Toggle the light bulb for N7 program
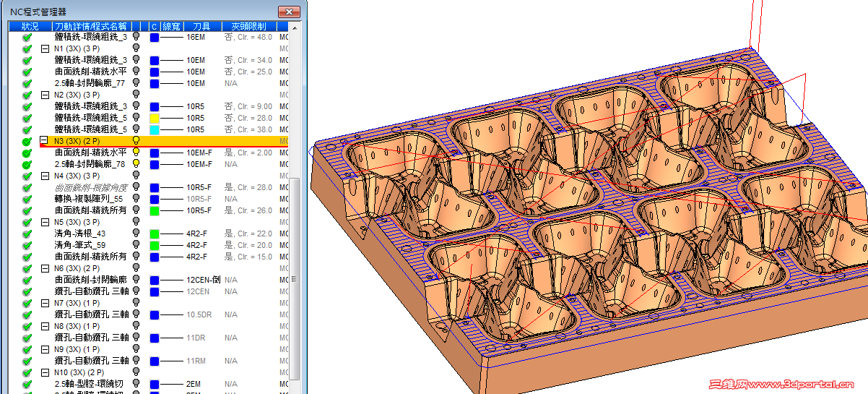The width and height of the screenshot is (868, 394). pos(136,303)
